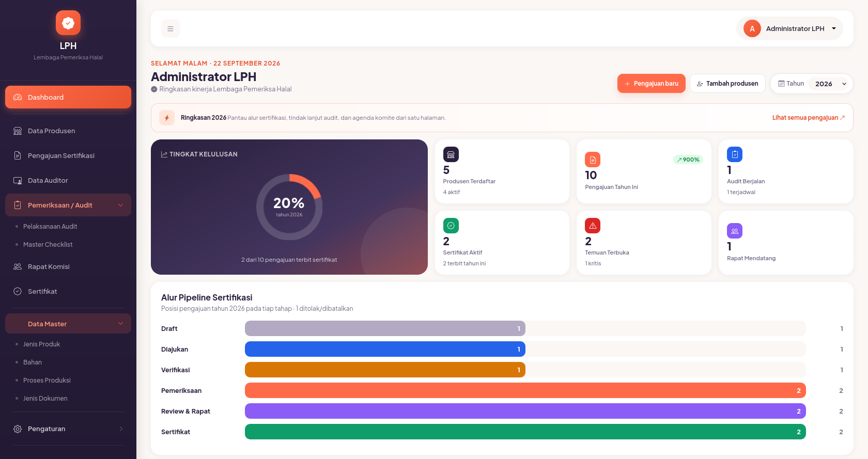The height and width of the screenshot is (459, 868).
Task: Click the Temuan Terbuka stat card
Action: click(644, 243)
